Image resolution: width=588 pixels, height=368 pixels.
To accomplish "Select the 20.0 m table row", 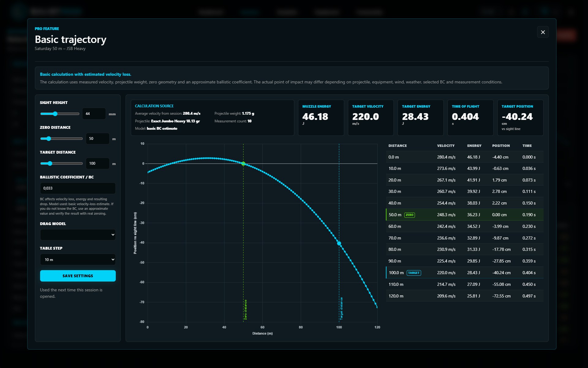I will click(465, 180).
